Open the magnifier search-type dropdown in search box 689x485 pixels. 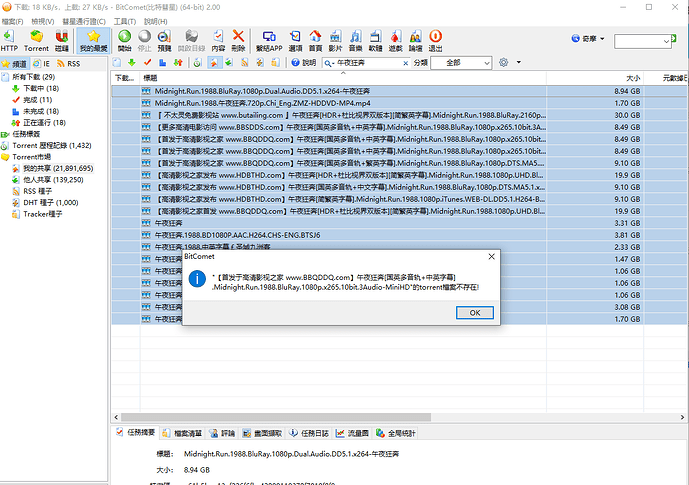[x=329, y=63]
